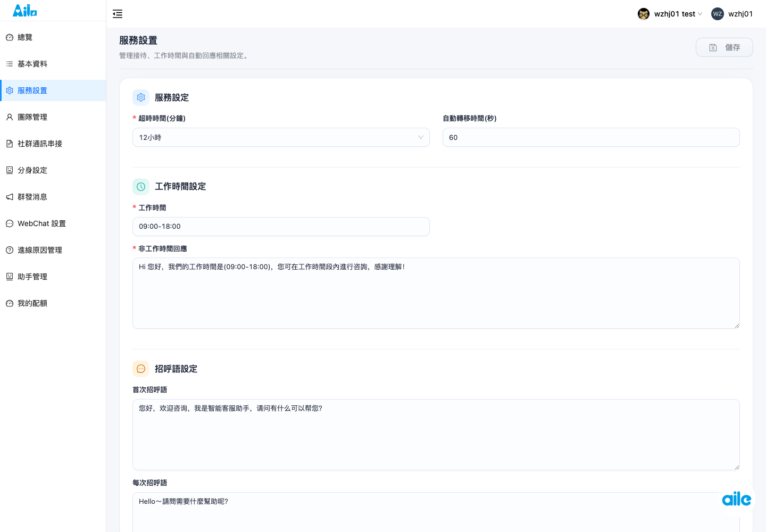Screen dimensions: 766x532
Task: Click the 招呼語設定 chat section icon
Action: pyautogui.click(x=141, y=369)
